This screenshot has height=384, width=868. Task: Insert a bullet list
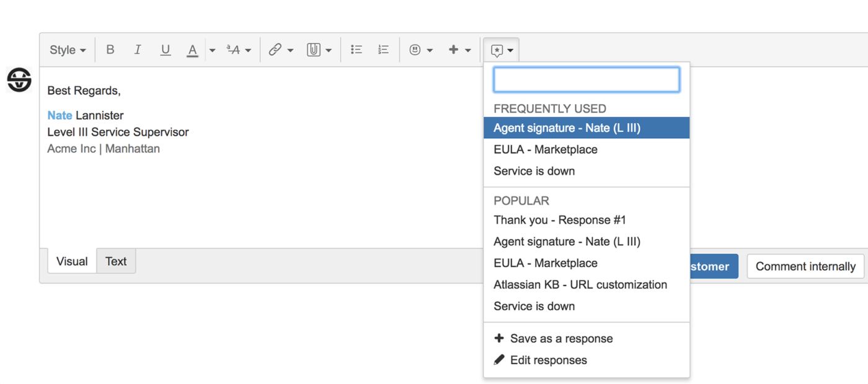click(356, 50)
